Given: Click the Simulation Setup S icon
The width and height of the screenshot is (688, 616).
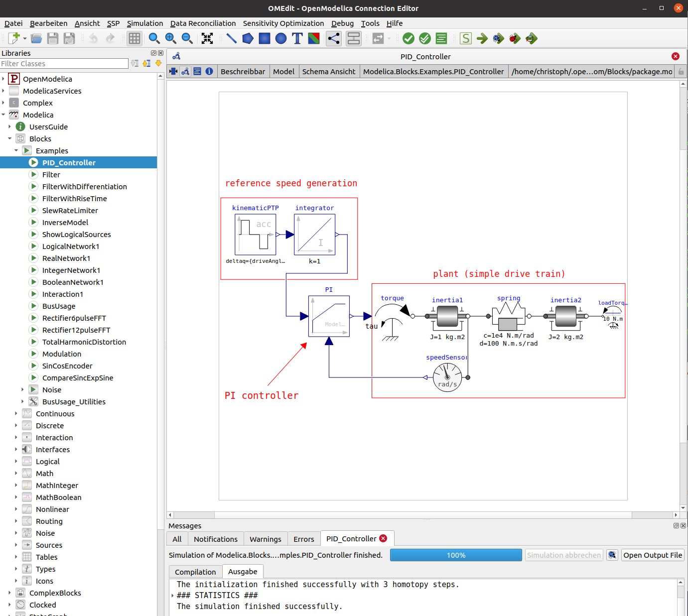Looking at the screenshot, I should tap(466, 38).
